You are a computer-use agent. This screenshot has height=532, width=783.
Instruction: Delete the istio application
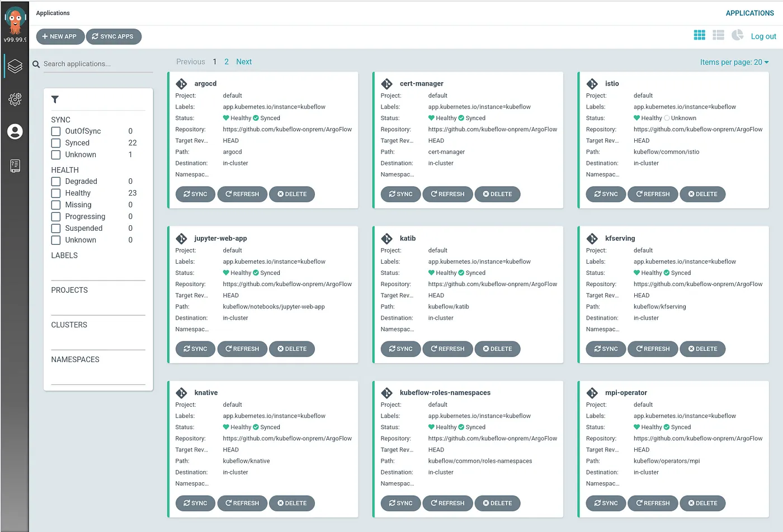pyautogui.click(x=702, y=194)
